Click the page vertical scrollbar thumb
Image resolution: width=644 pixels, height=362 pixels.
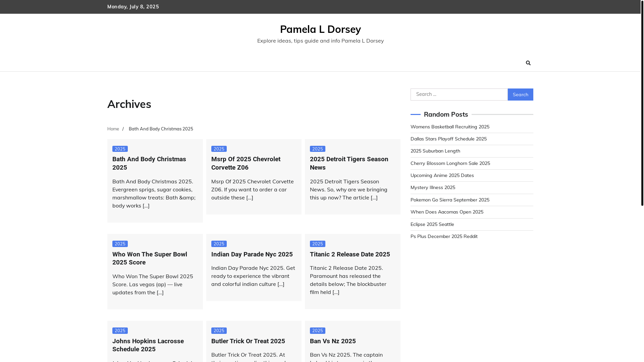point(642,103)
